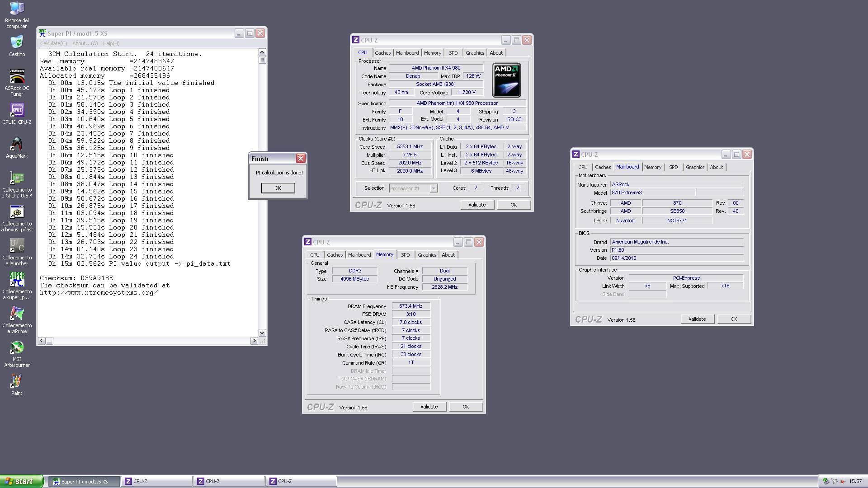Launch wPrime shortcut desktop icon
This screenshot has height=488, width=868.
[x=17, y=320]
